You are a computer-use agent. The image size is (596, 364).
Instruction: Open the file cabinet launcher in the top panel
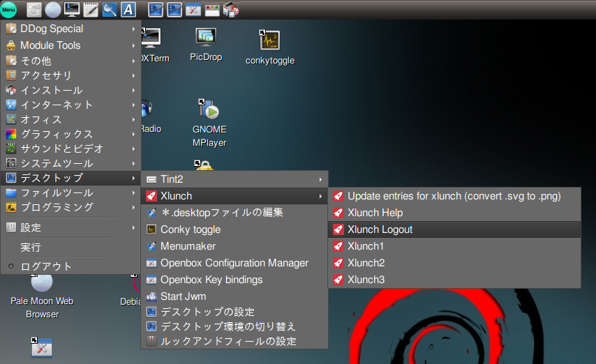33,10
